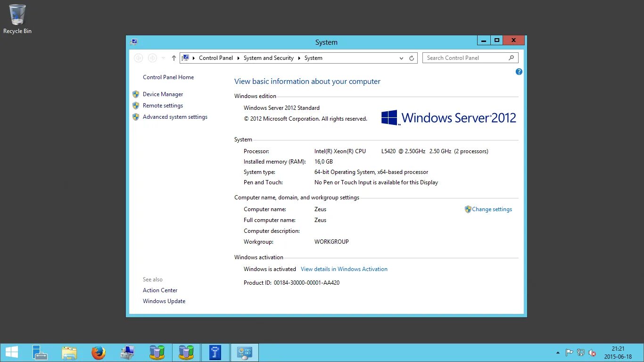Open the Recycle Bin desktop icon
The width and height of the screenshot is (644, 362).
pyautogui.click(x=17, y=19)
